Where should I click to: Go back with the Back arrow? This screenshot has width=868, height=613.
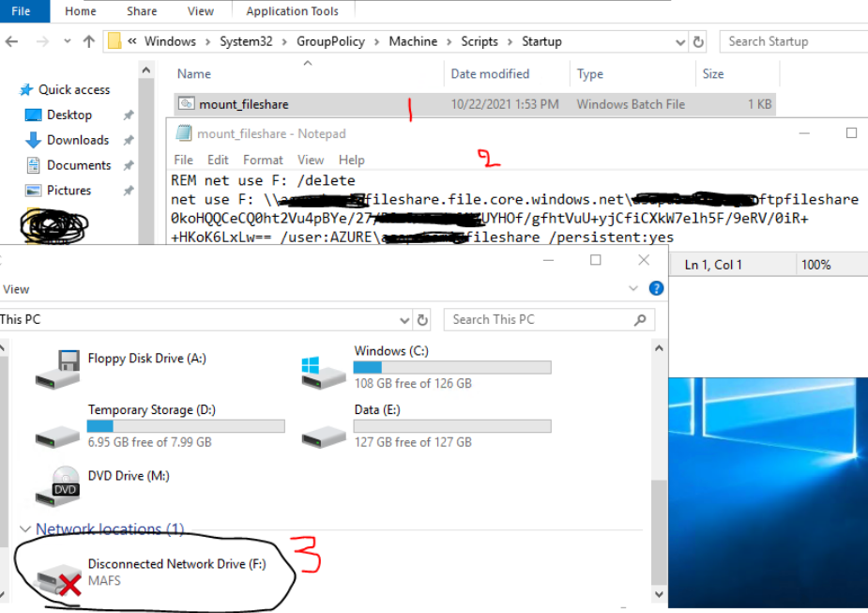(x=11, y=41)
